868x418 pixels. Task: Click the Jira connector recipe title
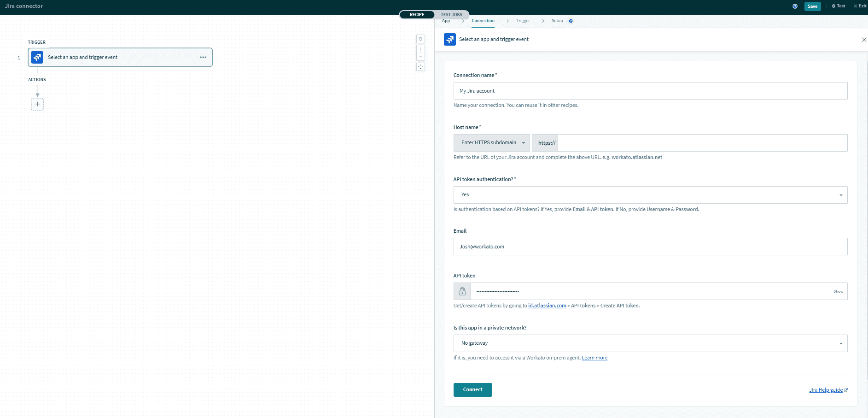pos(24,6)
